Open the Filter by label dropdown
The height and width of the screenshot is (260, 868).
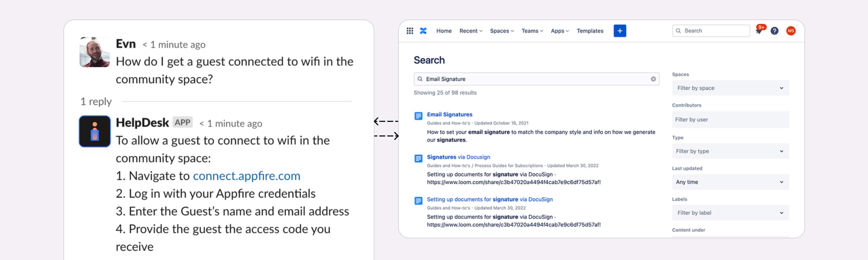[730, 213]
